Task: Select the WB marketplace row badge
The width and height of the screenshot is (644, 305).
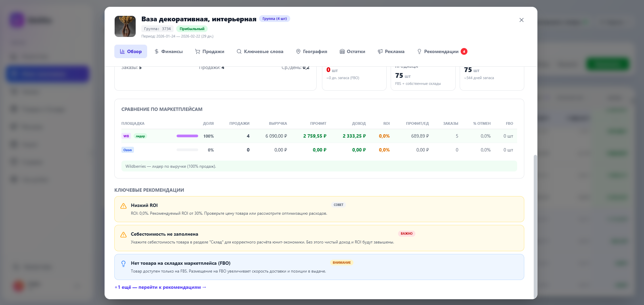Action: pyautogui.click(x=126, y=136)
